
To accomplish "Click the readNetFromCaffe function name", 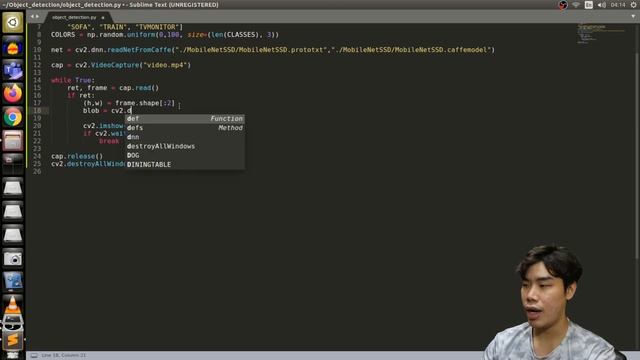I will (139, 50).
